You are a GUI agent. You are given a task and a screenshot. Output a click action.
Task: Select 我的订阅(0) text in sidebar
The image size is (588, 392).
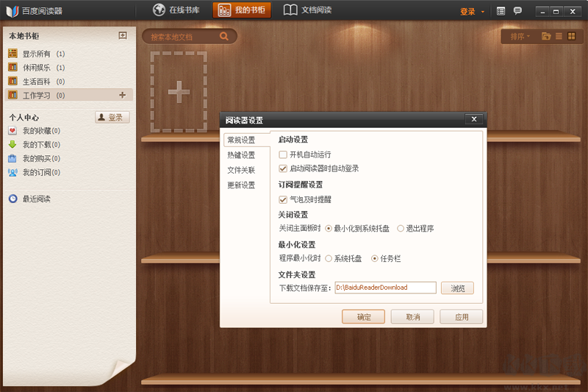point(41,172)
